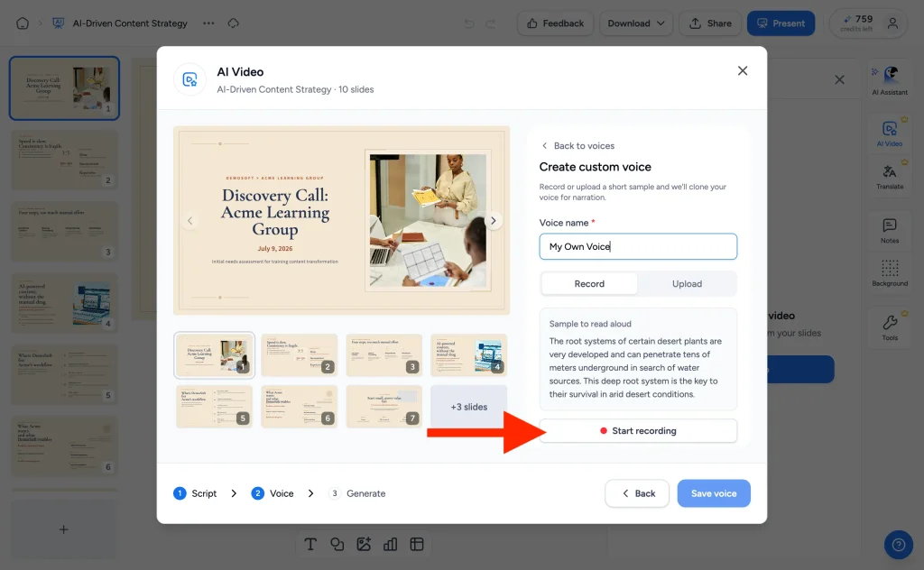Click the Start recording button
The image size is (924, 570).
coord(638,431)
